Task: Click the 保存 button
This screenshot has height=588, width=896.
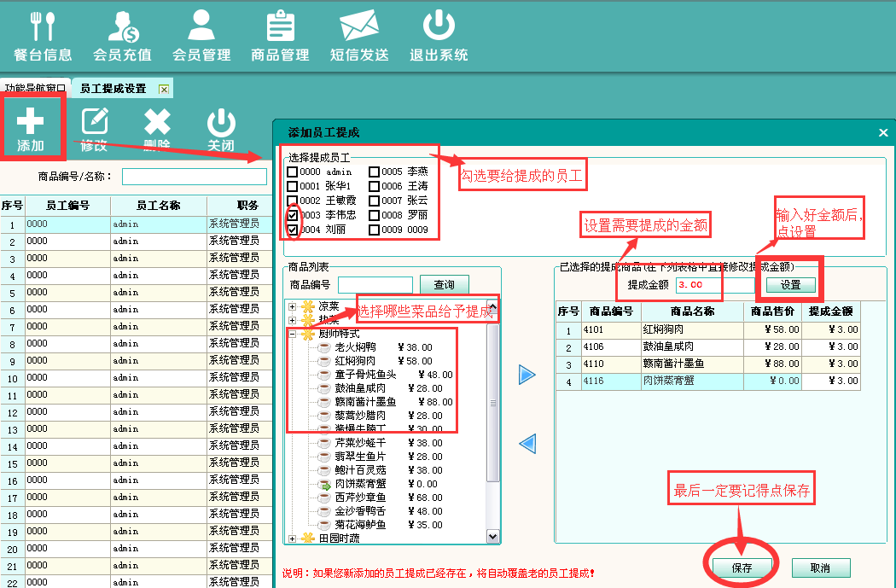Action: [x=741, y=568]
